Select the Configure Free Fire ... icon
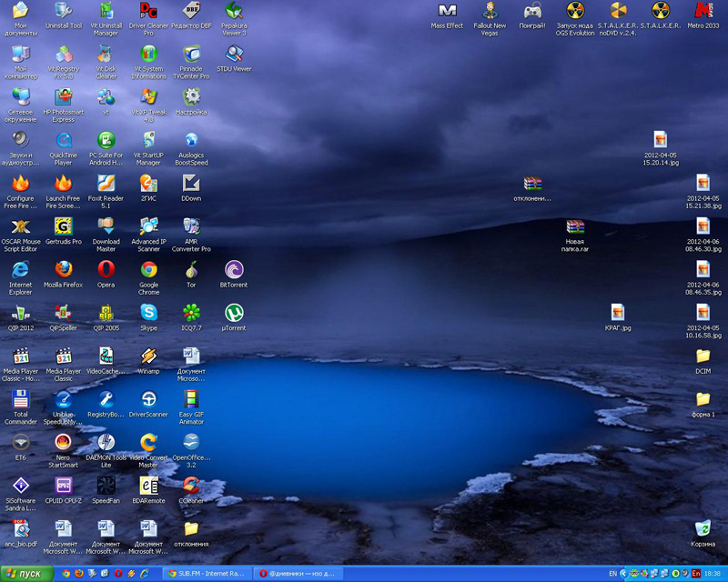The image size is (728, 582). 21,191
